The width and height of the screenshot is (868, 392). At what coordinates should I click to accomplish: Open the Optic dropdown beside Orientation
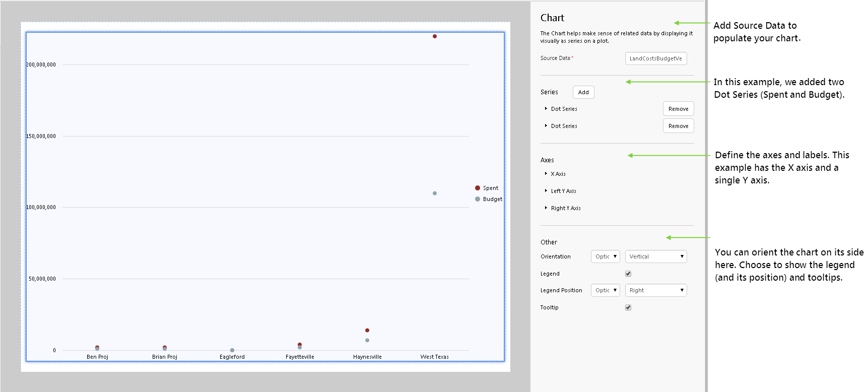(x=605, y=256)
